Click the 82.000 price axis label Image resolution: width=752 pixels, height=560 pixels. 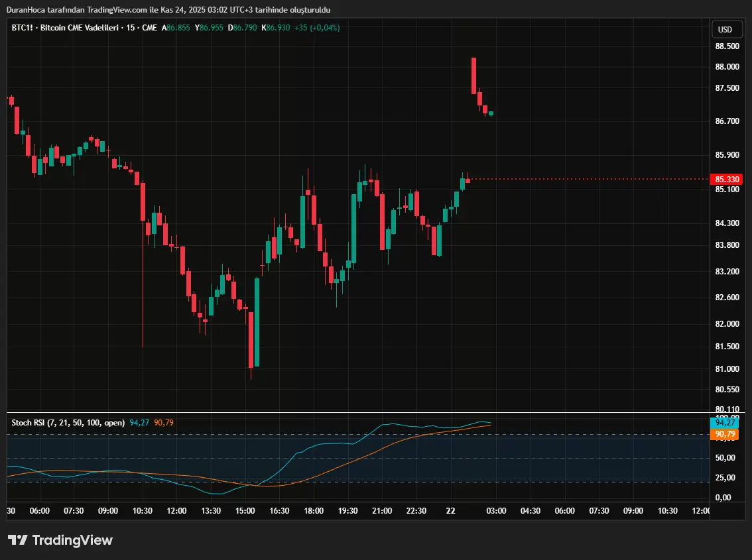727,323
